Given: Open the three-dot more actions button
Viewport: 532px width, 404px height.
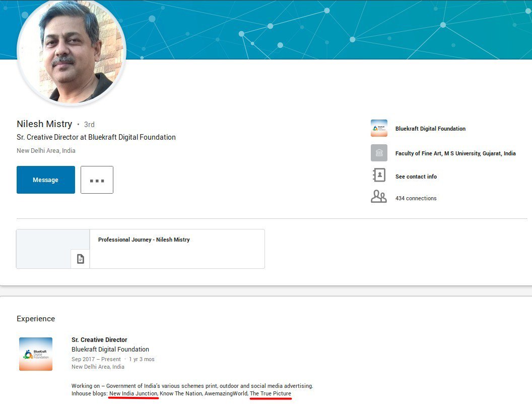Looking at the screenshot, I should pos(97,180).
